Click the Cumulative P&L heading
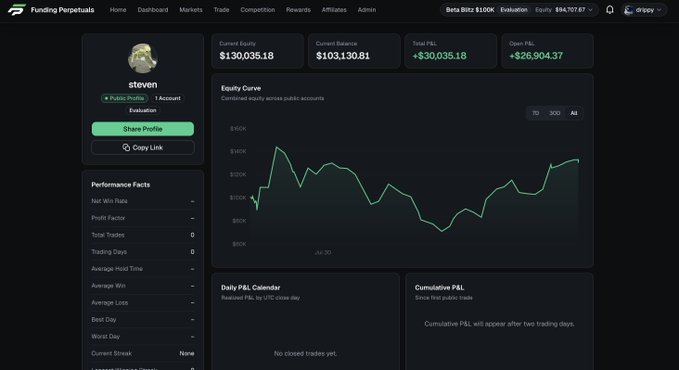The width and height of the screenshot is (679, 370). coord(439,288)
